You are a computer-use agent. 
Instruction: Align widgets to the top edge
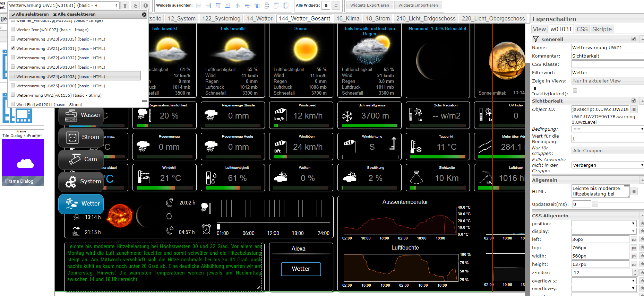pyautogui.click(x=218, y=6)
